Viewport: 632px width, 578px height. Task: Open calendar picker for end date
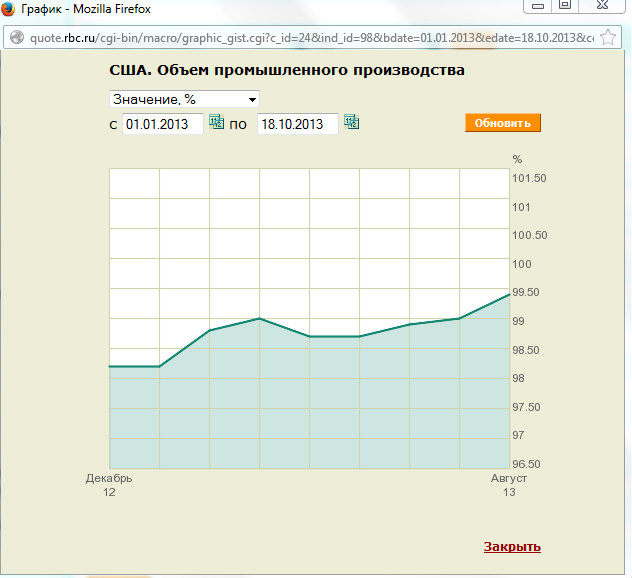click(x=351, y=121)
